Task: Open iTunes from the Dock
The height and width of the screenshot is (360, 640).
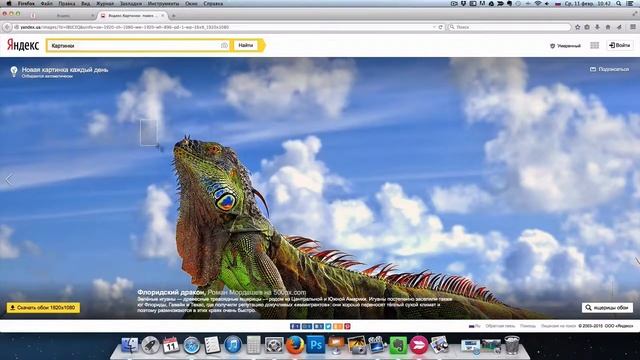Action: (x=233, y=345)
